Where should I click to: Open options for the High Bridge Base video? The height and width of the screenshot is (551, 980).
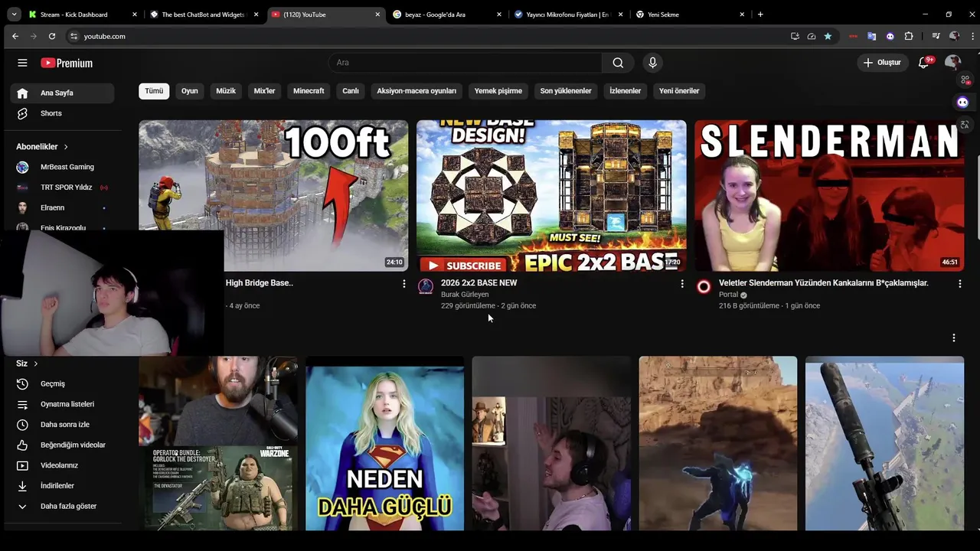coord(404,284)
